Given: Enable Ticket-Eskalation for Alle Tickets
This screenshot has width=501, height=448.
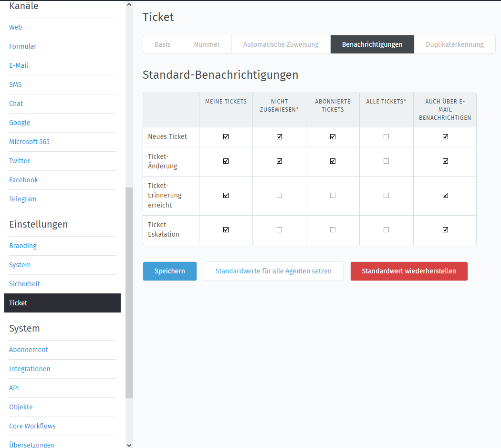Looking at the screenshot, I should pos(386,230).
